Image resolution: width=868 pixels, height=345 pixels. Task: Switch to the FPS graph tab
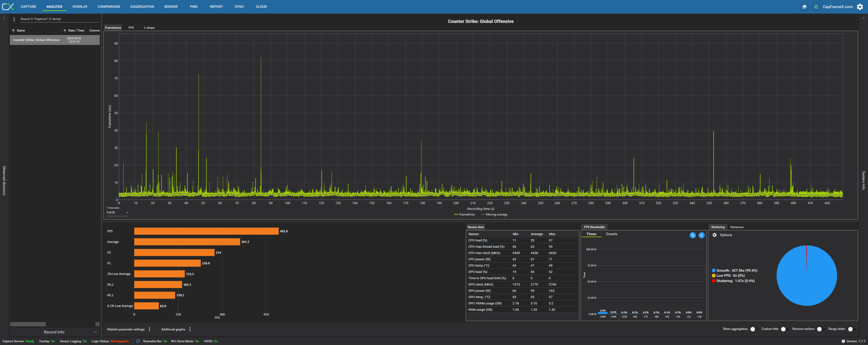(131, 28)
